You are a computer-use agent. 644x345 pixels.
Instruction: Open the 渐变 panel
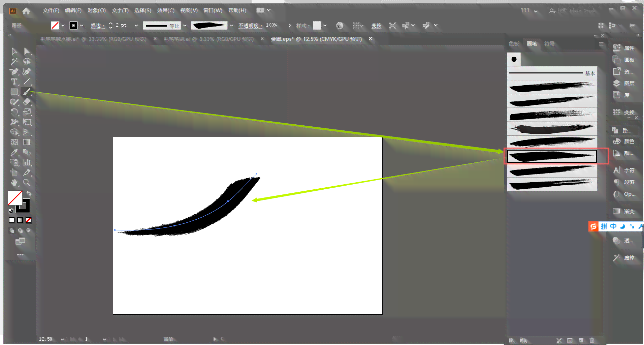[624, 211]
